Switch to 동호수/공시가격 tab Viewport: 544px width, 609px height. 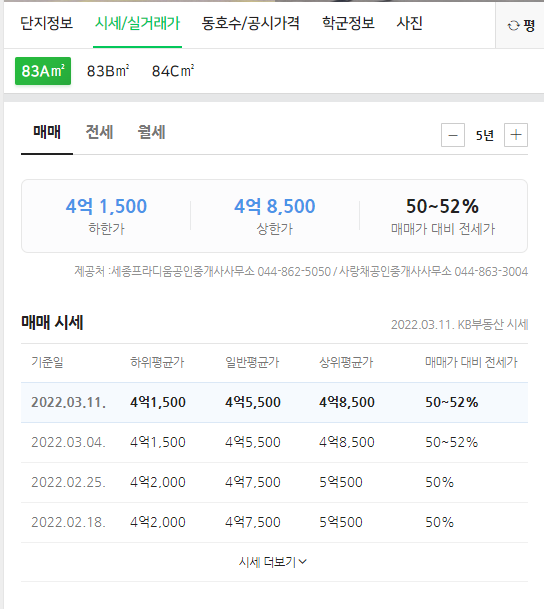(x=250, y=23)
